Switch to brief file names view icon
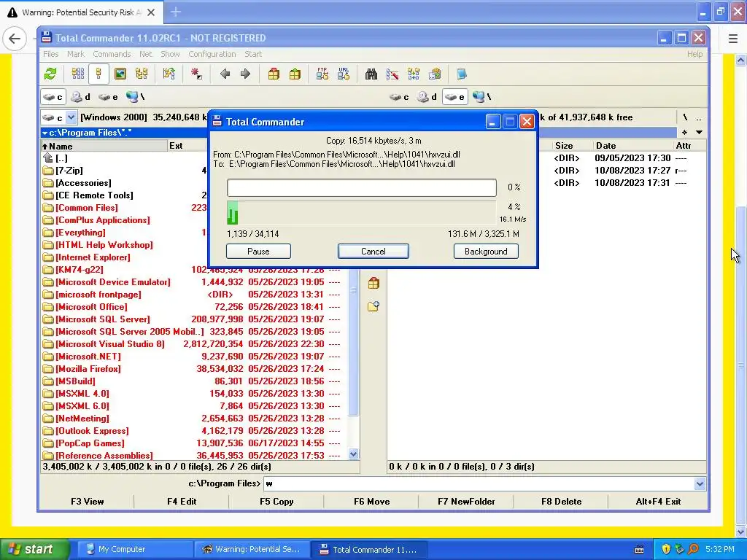 77,74
